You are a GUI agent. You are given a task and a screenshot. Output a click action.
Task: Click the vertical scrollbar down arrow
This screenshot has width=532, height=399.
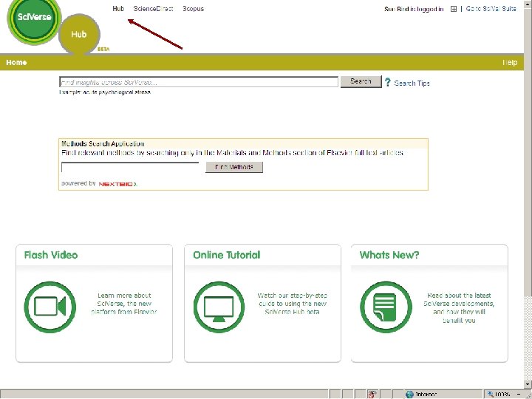tap(528, 384)
